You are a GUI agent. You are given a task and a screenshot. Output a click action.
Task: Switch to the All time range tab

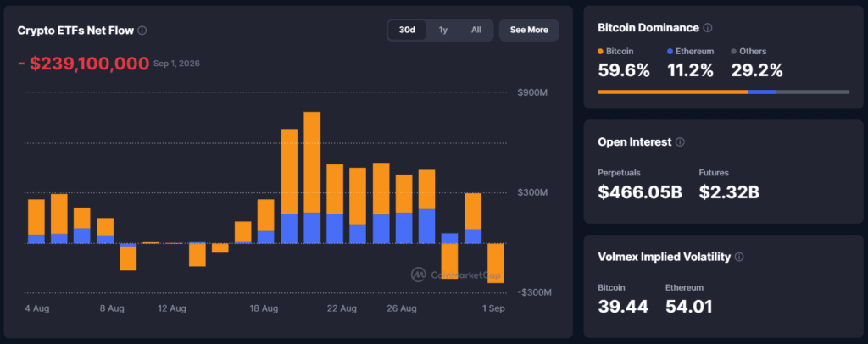tap(476, 30)
